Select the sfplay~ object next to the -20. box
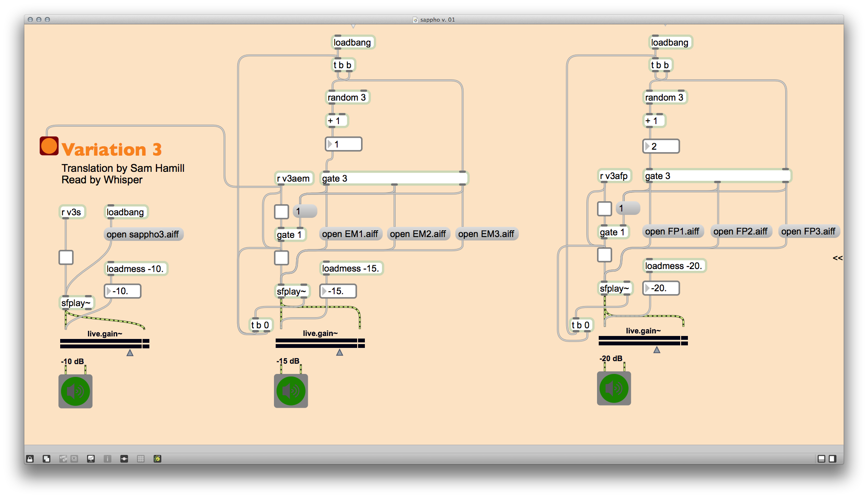The height and width of the screenshot is (498, 868). [x=615, y=289]
